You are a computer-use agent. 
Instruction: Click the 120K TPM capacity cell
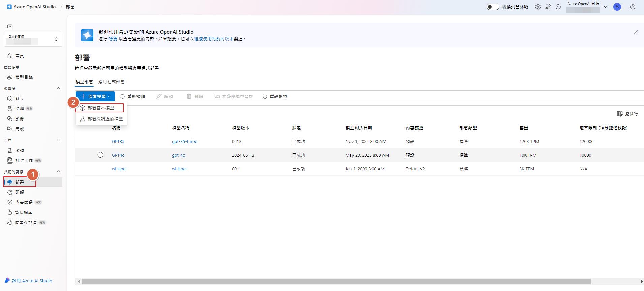[529, 142]
